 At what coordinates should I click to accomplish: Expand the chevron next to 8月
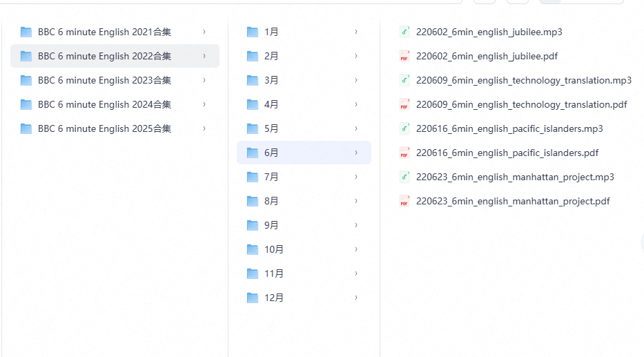point(356,202)
